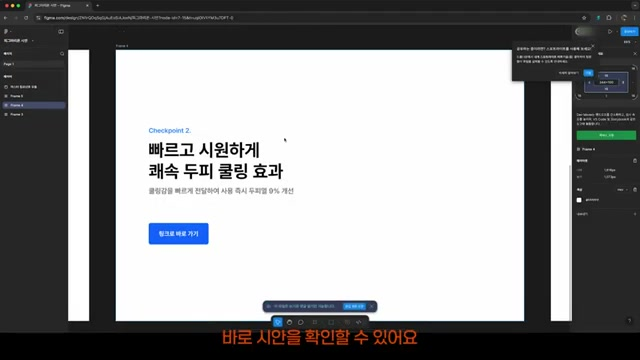This screenshot has width=640, height=360.
Task: Click the frame icon beside Frame 5
Action: 6,96
